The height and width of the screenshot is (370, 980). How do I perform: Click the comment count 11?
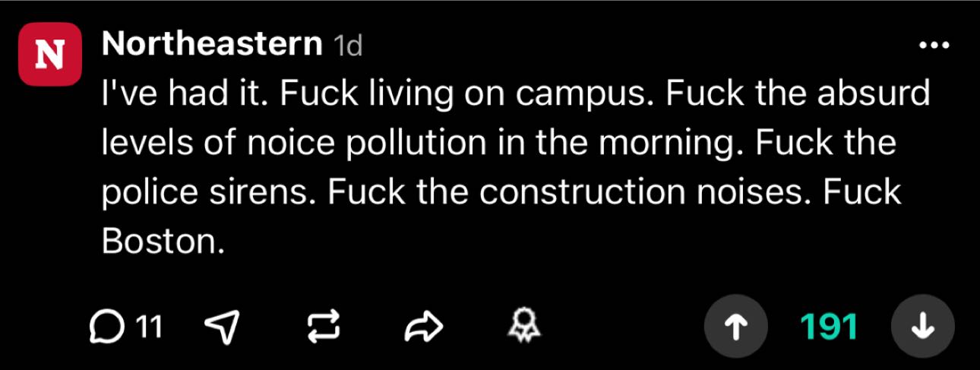tap(149, 327)
